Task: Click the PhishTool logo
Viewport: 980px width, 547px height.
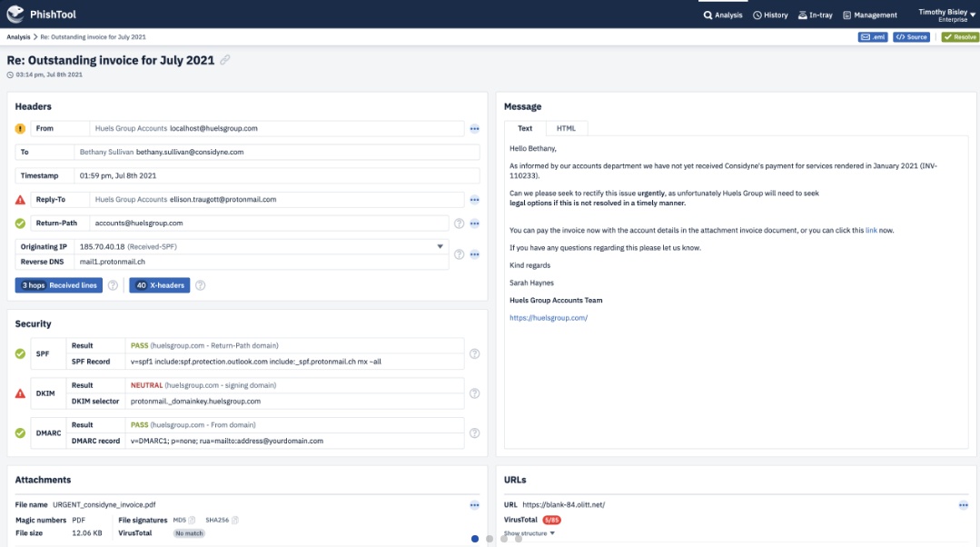Action: [x=41, y=14]
